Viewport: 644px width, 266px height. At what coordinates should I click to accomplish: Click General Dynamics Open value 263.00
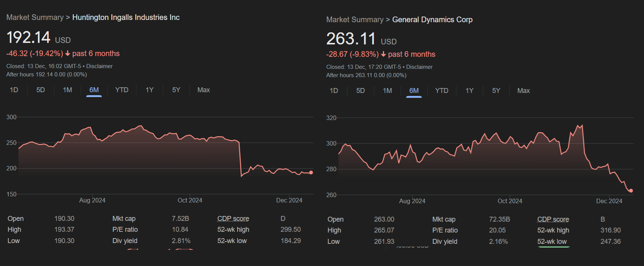(384, 219)
